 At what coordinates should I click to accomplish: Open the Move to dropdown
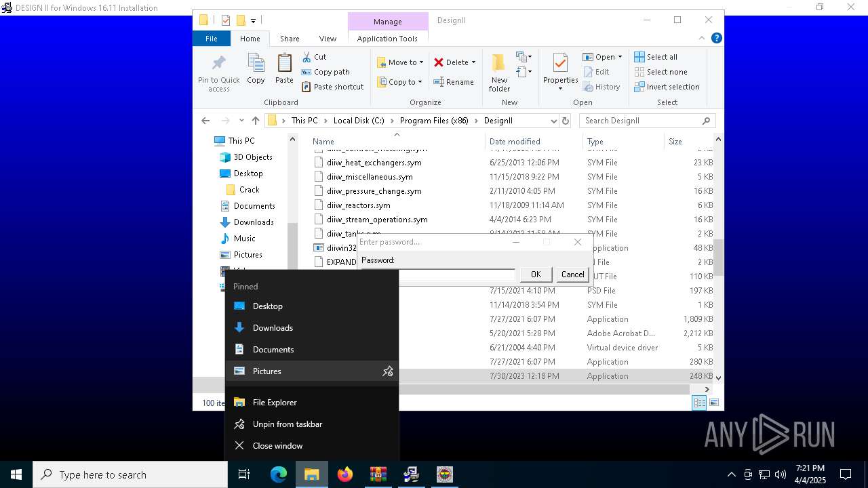pyautogui.click(x=400, y=62)
